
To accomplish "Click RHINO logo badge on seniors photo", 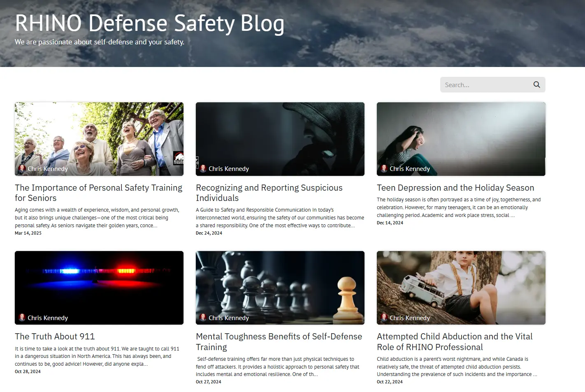I will [x=178, y=158].
